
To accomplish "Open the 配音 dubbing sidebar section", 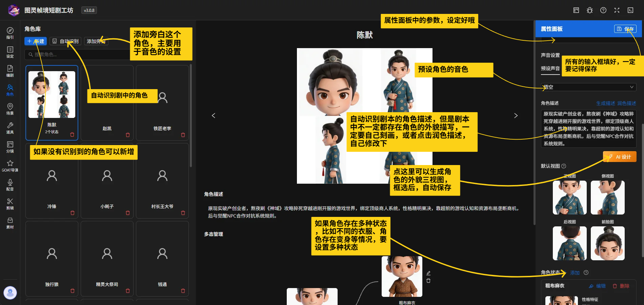I will [x=10, y=185].
